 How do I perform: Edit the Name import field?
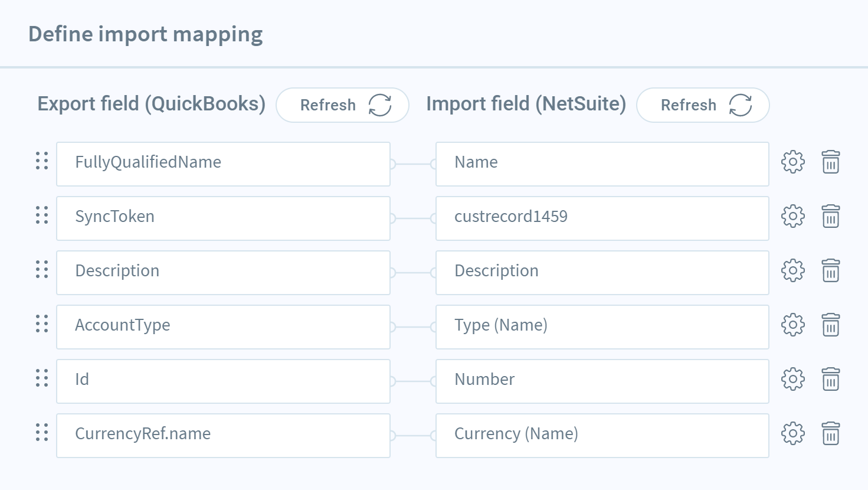tap(602, 164)
